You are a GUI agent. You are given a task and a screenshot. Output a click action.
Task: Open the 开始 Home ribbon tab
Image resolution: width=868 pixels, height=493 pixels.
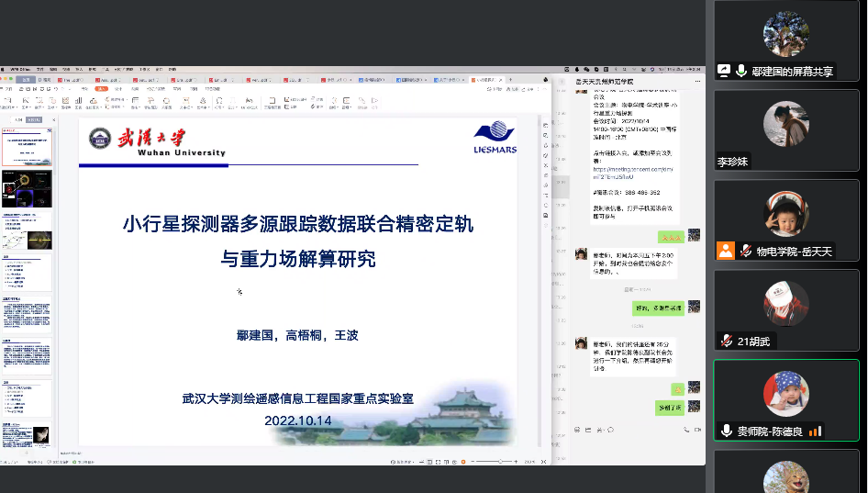pos(84,89)
